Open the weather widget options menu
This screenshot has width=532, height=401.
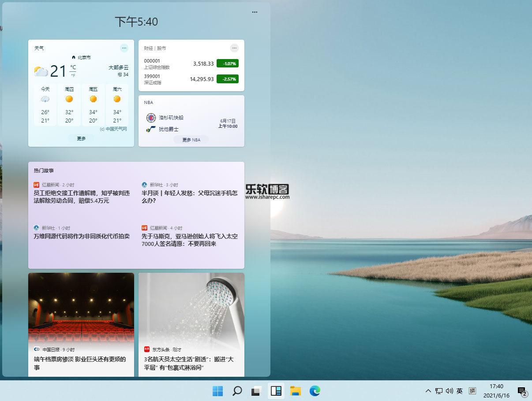point(124,48)
